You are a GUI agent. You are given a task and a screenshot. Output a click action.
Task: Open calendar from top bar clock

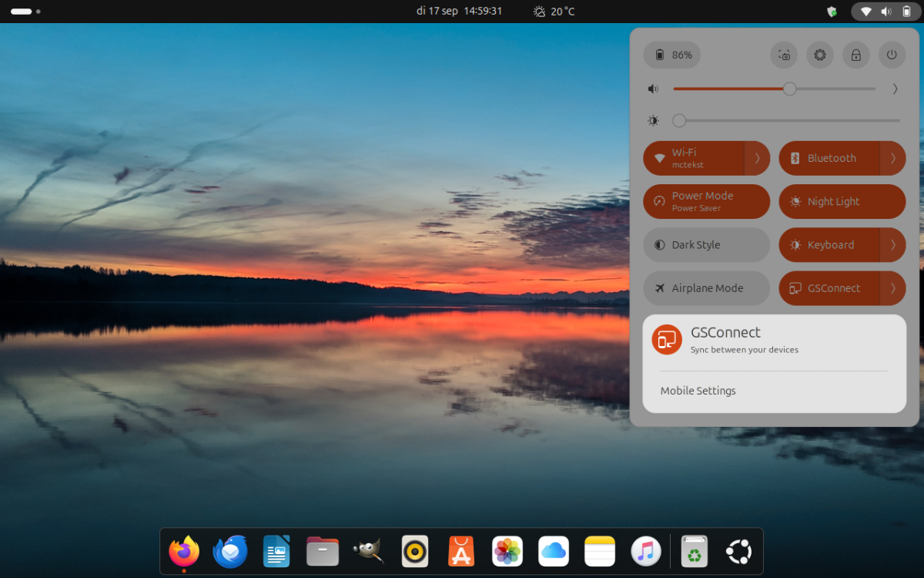(x=459, y=11)
